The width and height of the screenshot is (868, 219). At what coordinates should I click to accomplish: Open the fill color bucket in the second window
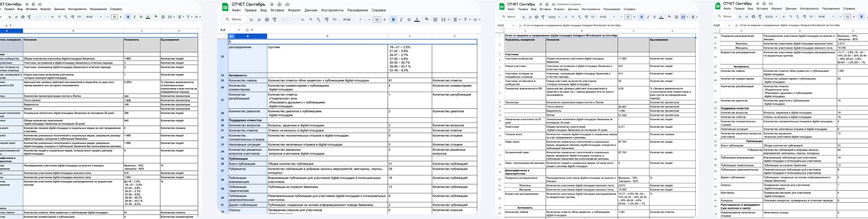point(427,19)
